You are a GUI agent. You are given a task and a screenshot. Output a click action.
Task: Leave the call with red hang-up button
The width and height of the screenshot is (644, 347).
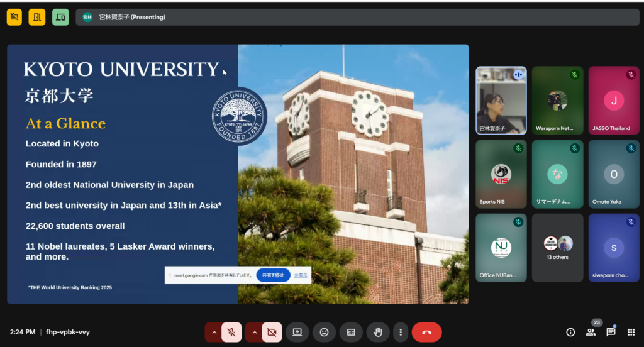pyautogui.click(x=427, y=332)
